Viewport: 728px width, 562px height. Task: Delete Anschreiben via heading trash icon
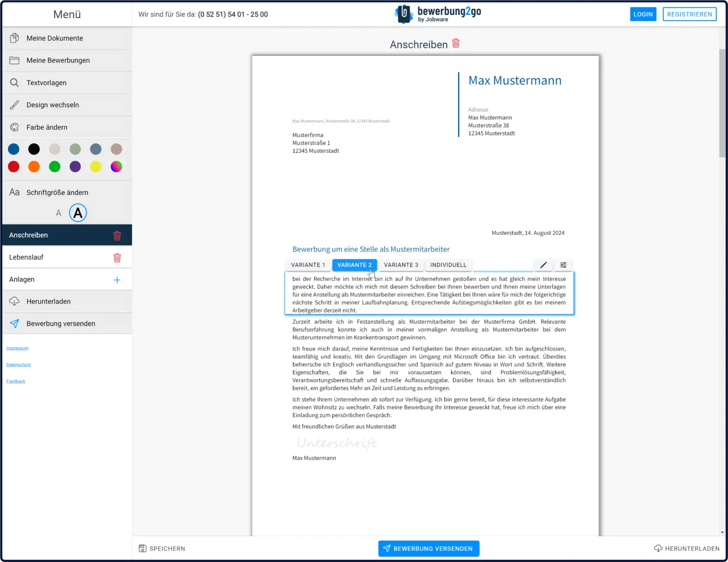tap(456, 43)
